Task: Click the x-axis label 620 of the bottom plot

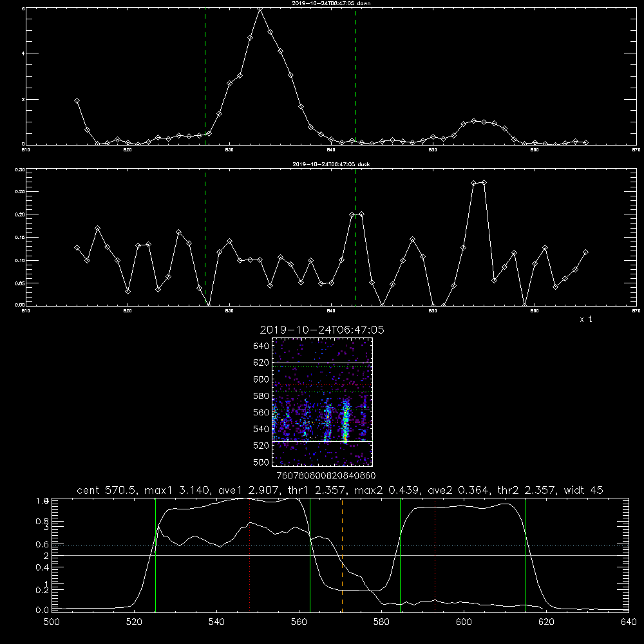Action: [x=546, y=621]
